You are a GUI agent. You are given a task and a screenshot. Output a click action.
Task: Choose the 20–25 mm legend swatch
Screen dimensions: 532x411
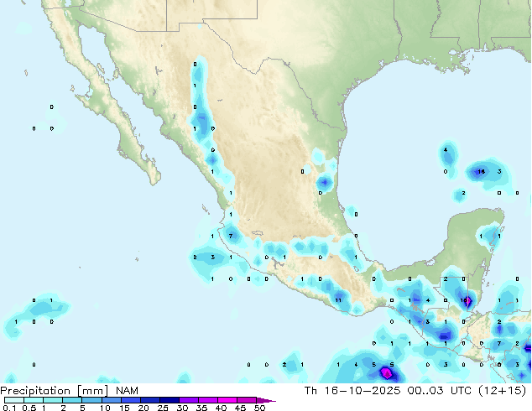pyautogui.click(x=149, y=400)
